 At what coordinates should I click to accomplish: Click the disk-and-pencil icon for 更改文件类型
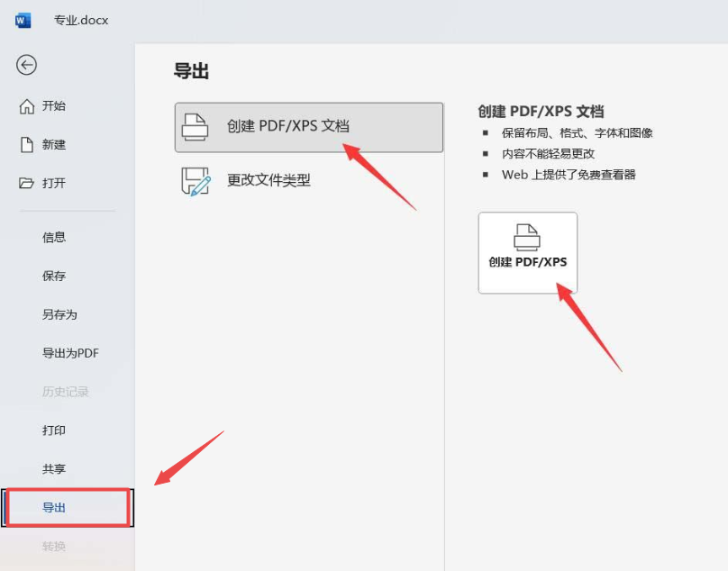tap(196, 181)
